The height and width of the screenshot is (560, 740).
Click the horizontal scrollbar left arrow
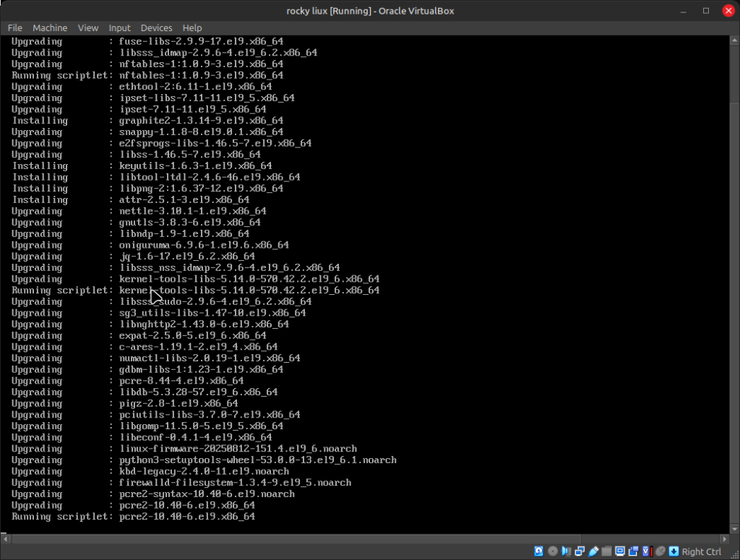[x=5, y=538]
